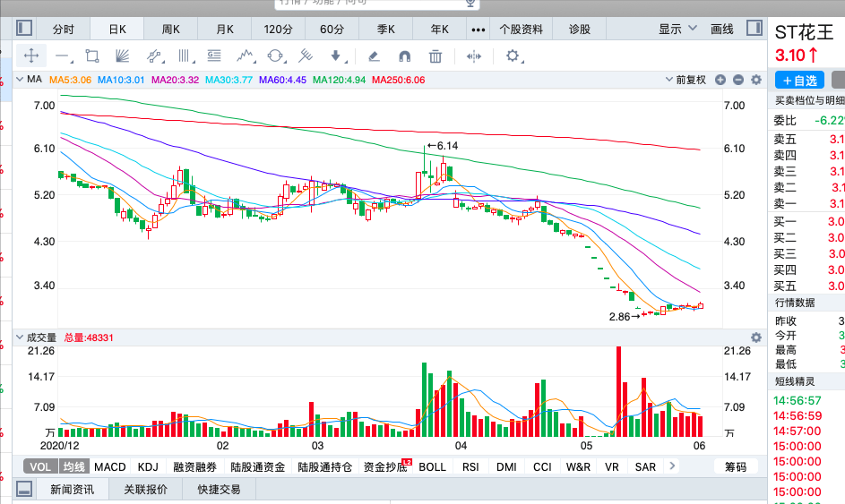Click the zoom in plus icon
845x504 pixels.
pyautogui.click(x=720, y=80)
